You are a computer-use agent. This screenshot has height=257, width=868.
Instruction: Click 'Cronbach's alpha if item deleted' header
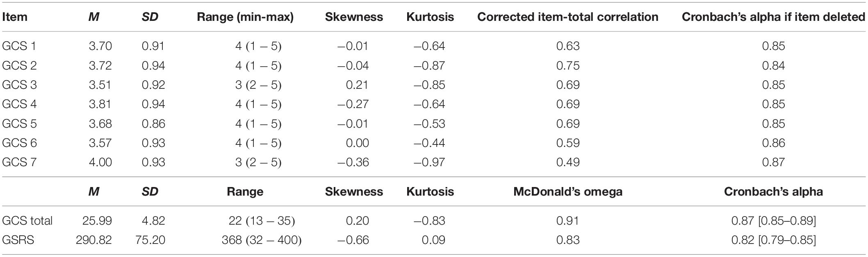(773, 17)
